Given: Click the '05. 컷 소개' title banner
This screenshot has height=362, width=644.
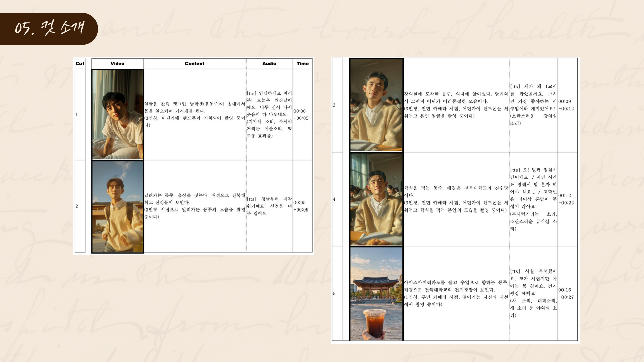Looking at the screenshot, I should point(49,28).
